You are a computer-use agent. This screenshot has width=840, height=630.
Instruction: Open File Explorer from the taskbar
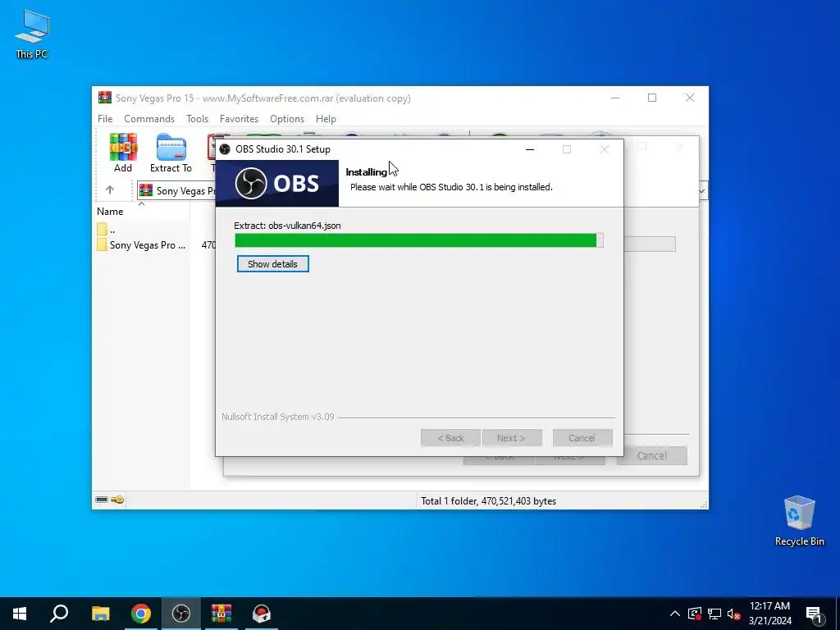pos(100,614)
